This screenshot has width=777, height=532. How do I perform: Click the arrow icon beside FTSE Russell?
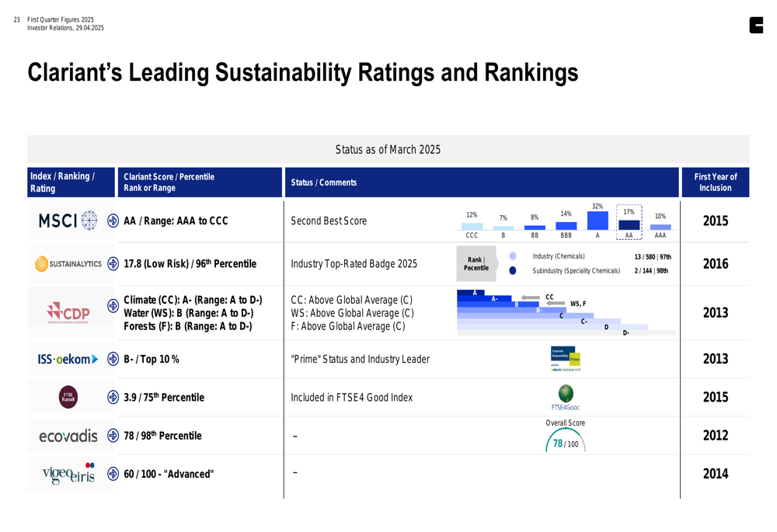click(x=113, y=397)
